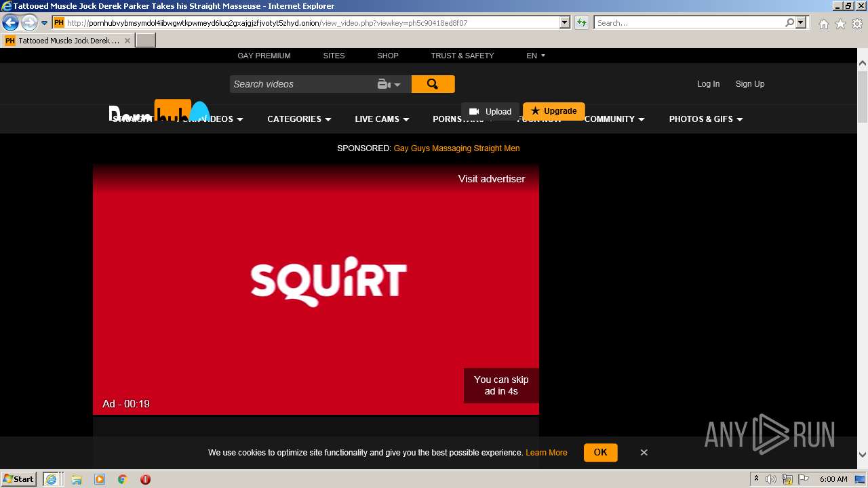Click the Internet Explorer taskbar icon
The width and height of the screenshot is (868, 488).
52,479
